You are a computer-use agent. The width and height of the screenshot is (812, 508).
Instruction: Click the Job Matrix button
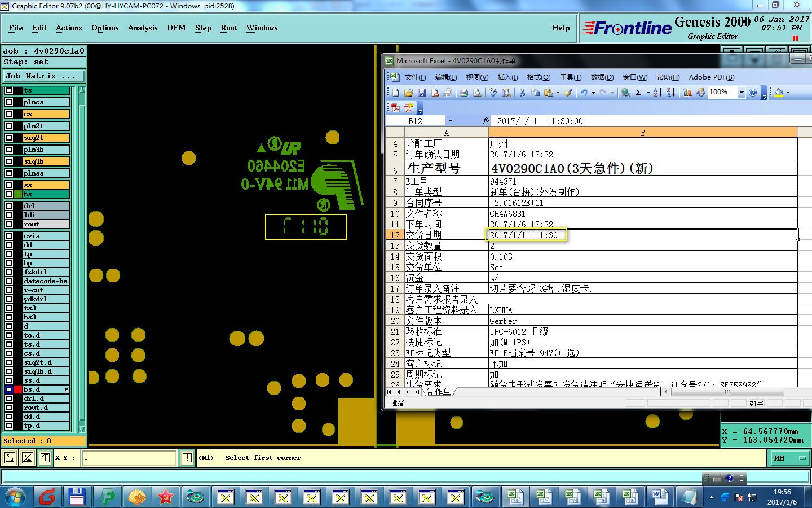pos(44,76)
